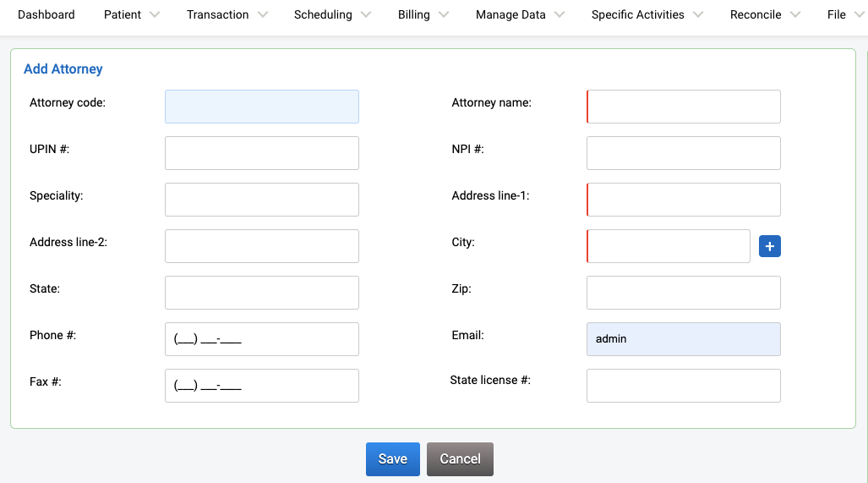Cancel adding the attorney

click(460, 458)
